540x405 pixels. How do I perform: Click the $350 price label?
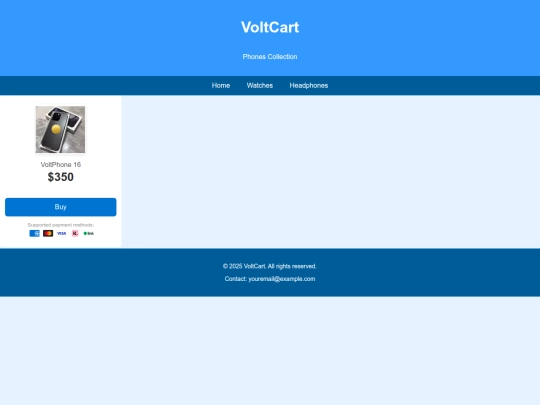[x=61, y=177]
